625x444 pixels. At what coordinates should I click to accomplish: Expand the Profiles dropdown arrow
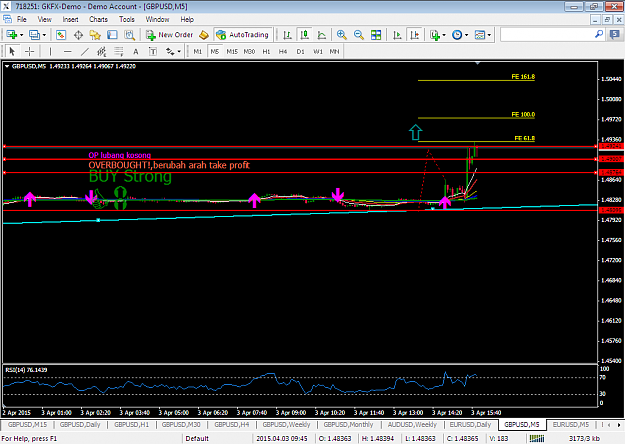[44, 35]
